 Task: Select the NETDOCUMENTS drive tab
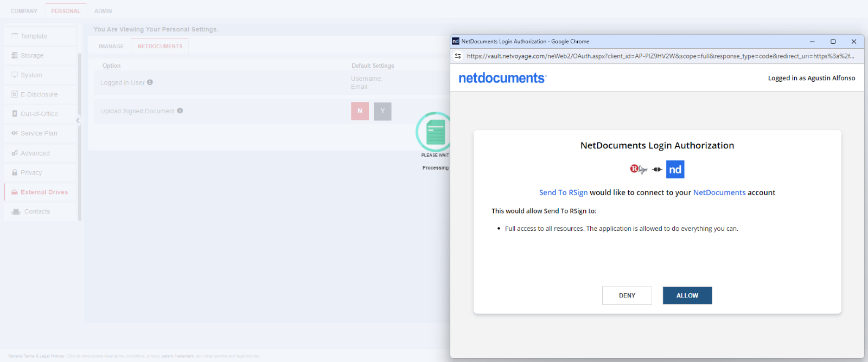tap(160, 46)
